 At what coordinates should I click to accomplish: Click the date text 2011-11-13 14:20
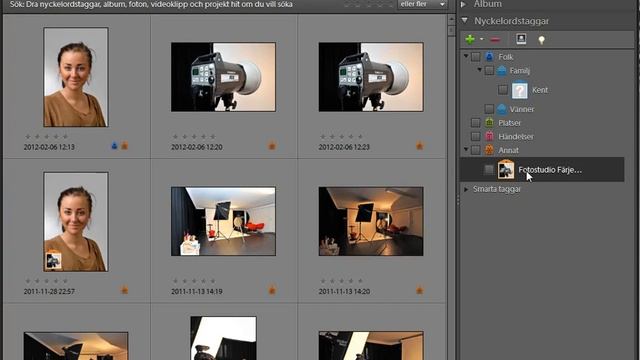pos(344,292)
